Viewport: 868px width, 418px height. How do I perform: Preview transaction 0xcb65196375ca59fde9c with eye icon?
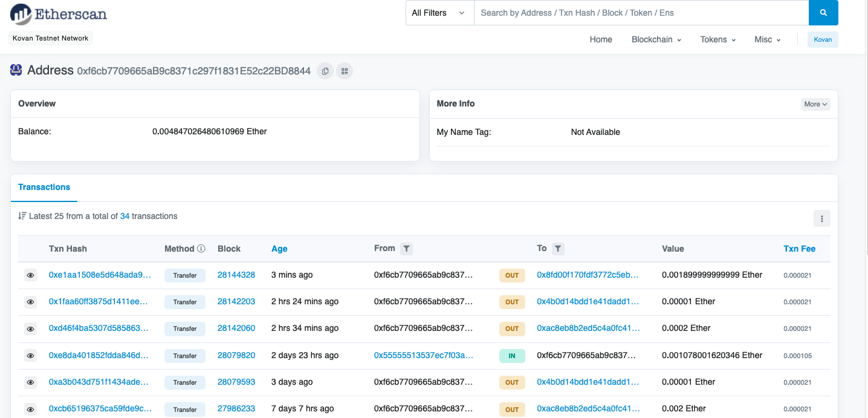tap(30, 410)
